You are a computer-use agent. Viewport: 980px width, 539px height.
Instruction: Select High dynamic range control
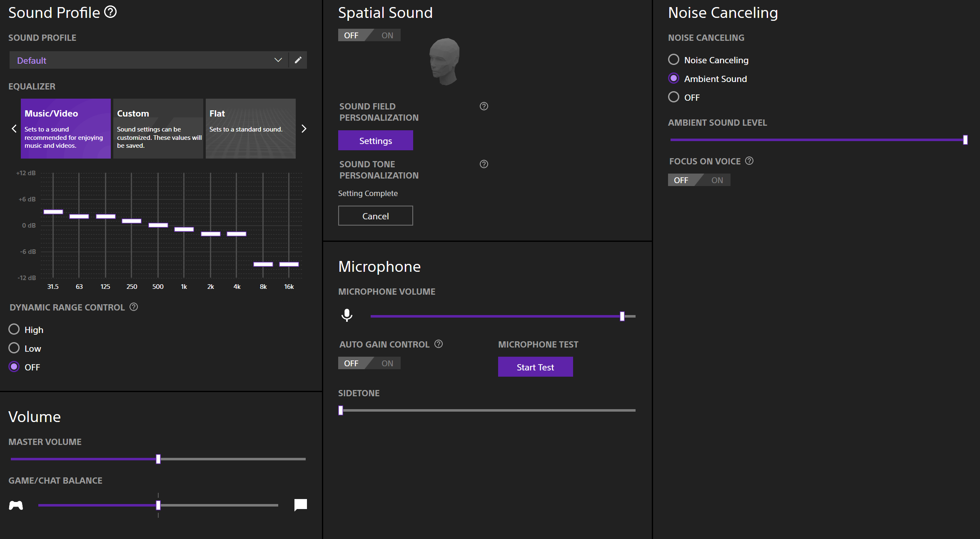(14, 329)
